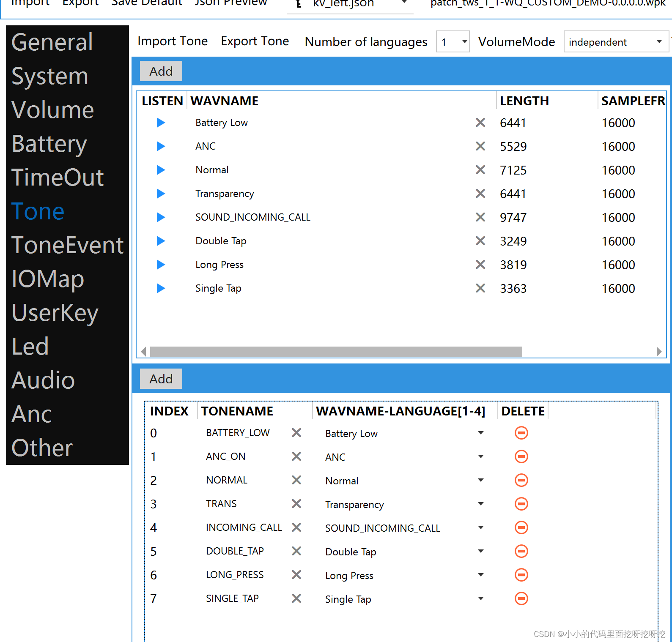Delete tone index 4 INCOMING_CALL

[x=521, y=527]
